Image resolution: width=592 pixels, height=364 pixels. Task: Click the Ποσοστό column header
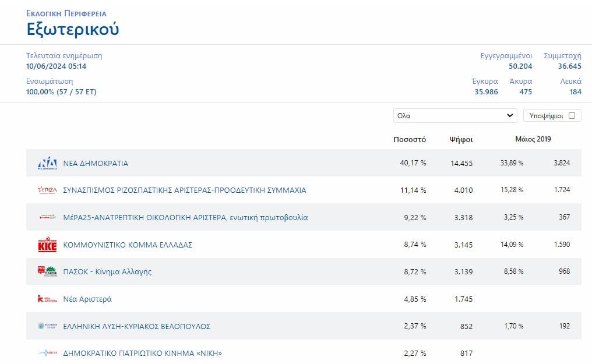point(410,140)
